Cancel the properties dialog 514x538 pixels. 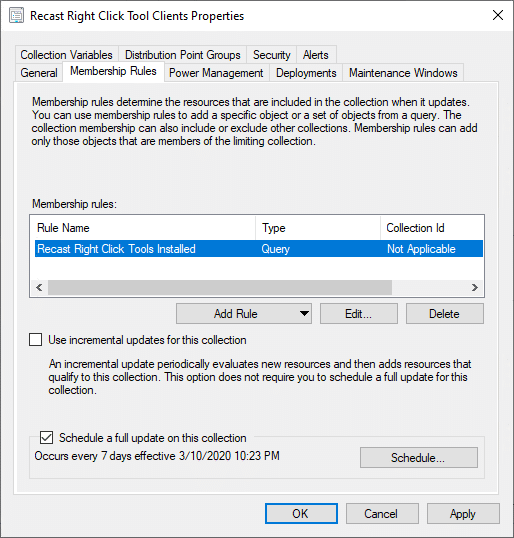(x=382, y=514)
